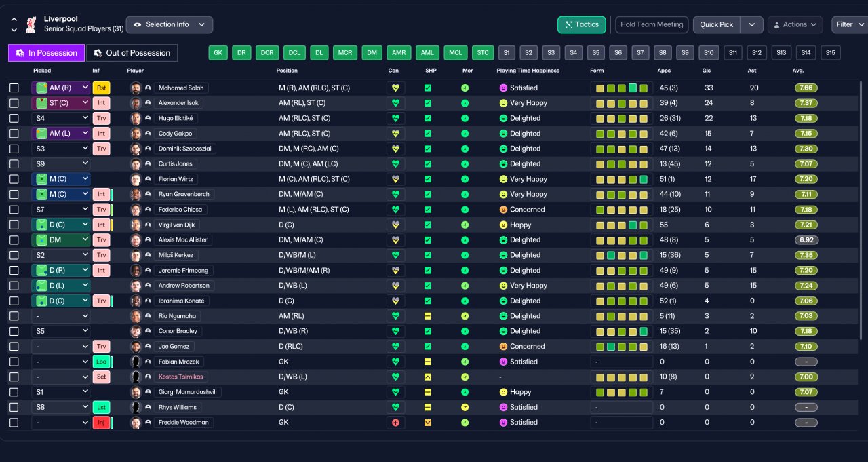Click Virgil van Dijk's player portrait icon
868x462 pixels.
pyautogui.click(x=136, y=225)
